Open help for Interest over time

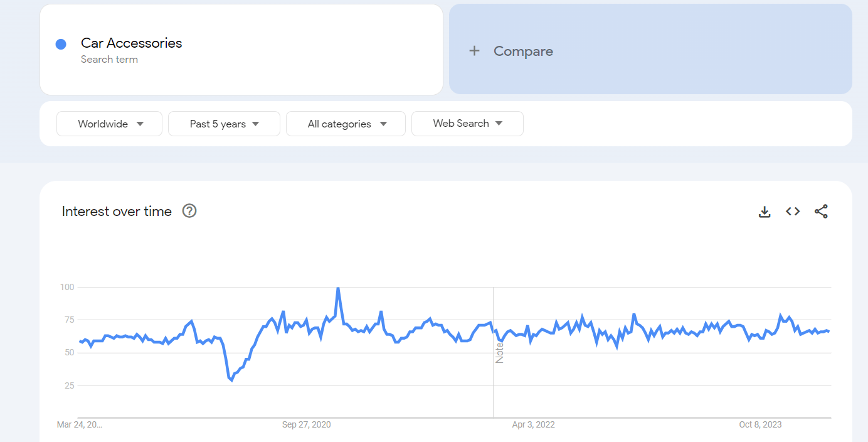(x=189, y=211)
